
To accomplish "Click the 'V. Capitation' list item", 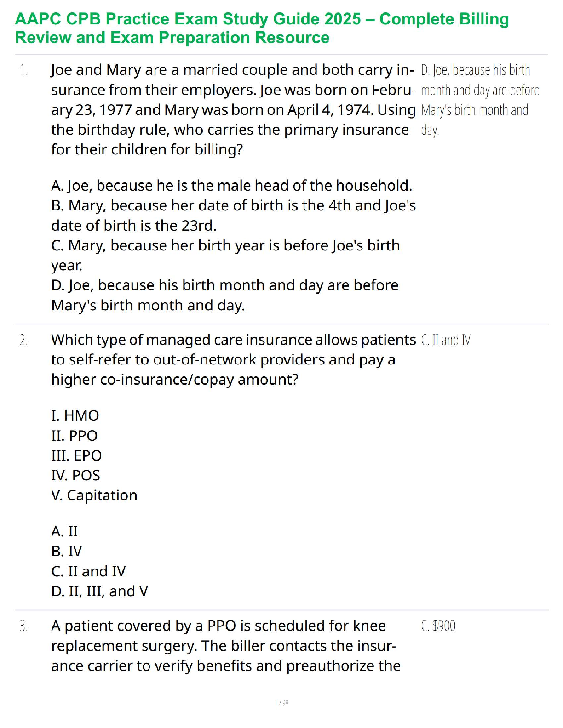I will pyautogui.click(x=94, y=495).
